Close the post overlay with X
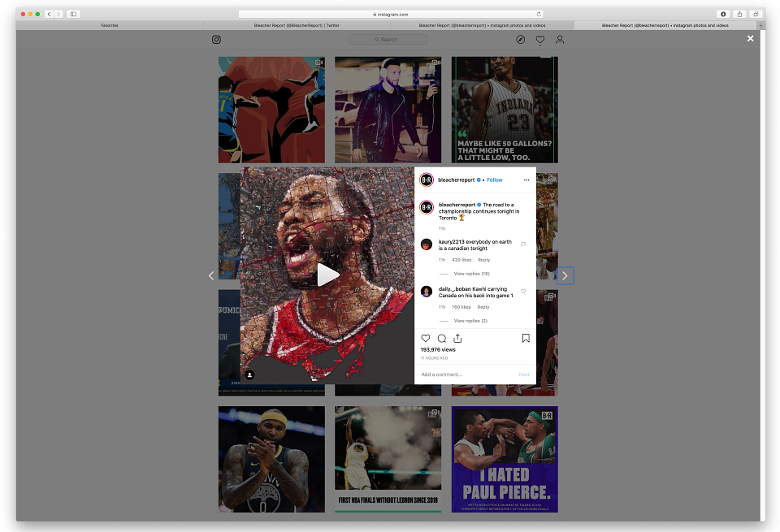The image size is (780, 532). tap(750, 39)
